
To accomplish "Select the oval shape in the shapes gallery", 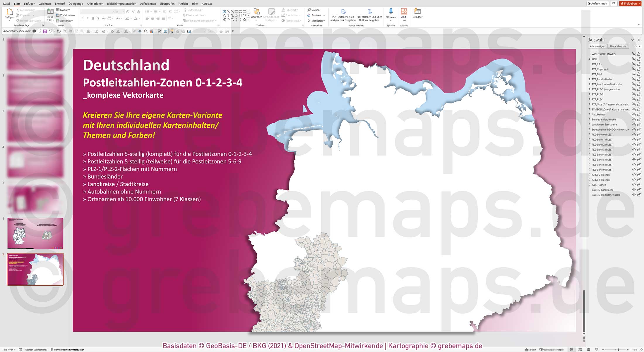I will coord(240,12).
